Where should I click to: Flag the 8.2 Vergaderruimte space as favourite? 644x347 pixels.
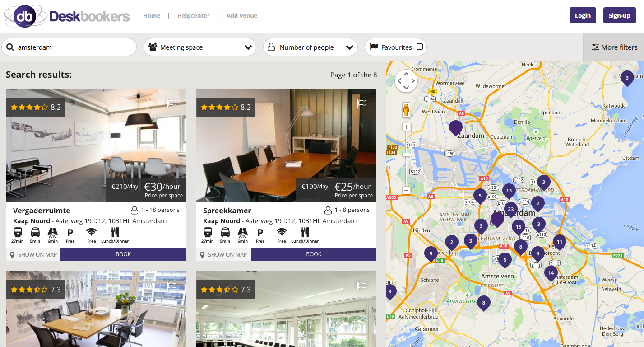point(171,103)
